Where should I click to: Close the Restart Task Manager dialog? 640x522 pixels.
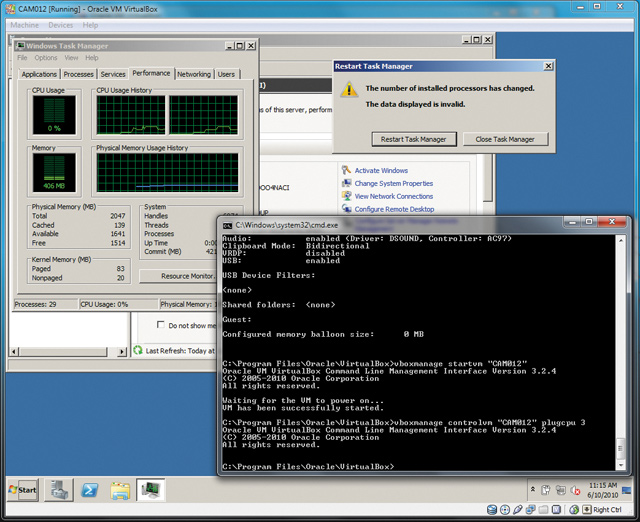point(549,66)
